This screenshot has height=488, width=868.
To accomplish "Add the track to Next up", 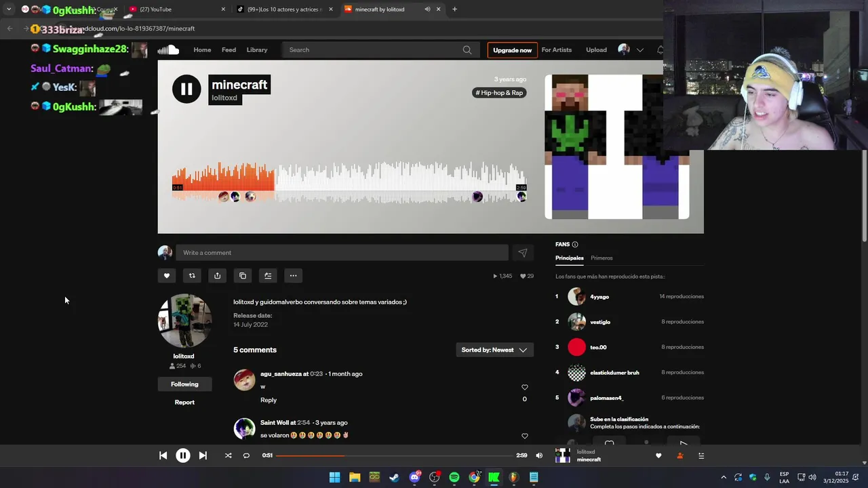I will point(268,276).
